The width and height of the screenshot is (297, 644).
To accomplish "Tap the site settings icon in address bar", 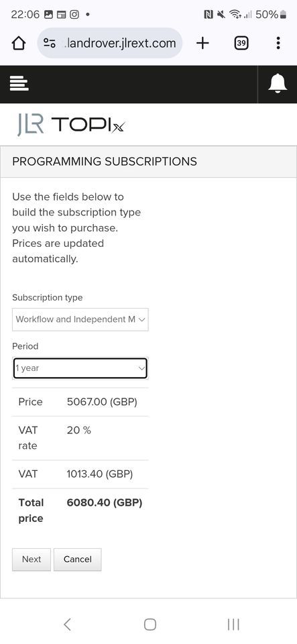I will (50, 43).
